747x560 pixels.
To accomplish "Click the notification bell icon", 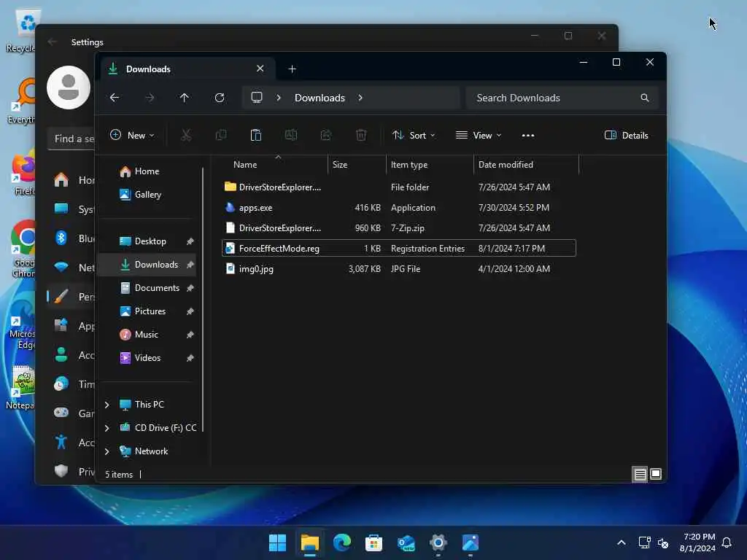I will 727,542.
